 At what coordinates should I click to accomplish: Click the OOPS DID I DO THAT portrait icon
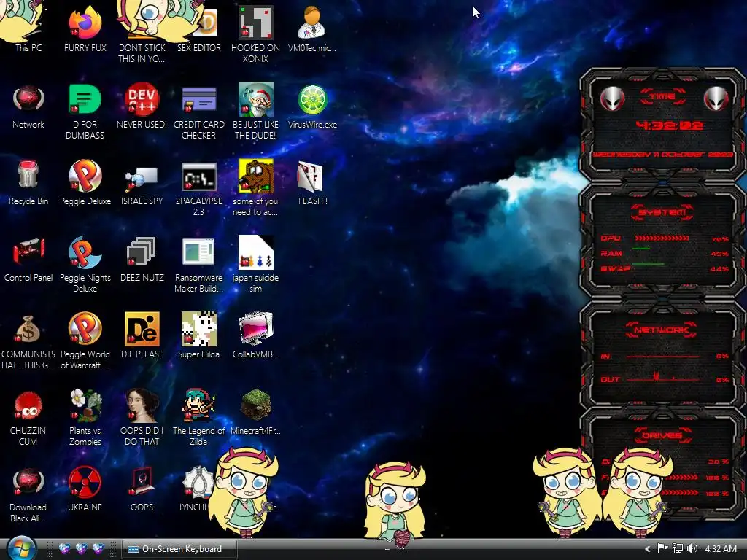coord(142,417)
